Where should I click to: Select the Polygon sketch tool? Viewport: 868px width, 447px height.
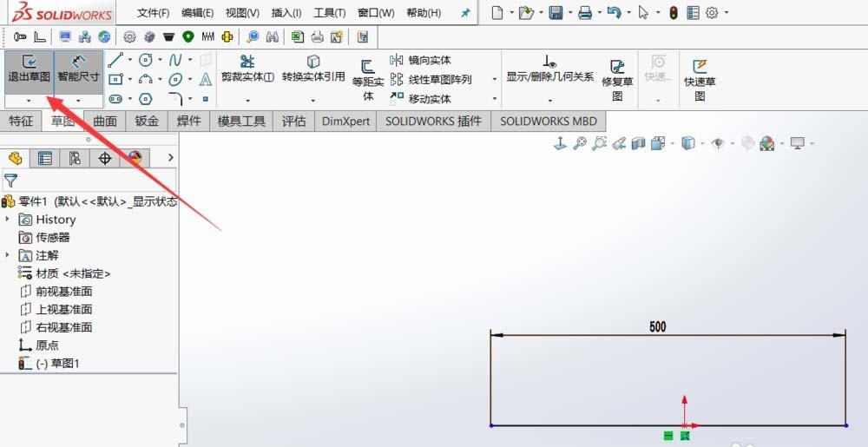146,99
